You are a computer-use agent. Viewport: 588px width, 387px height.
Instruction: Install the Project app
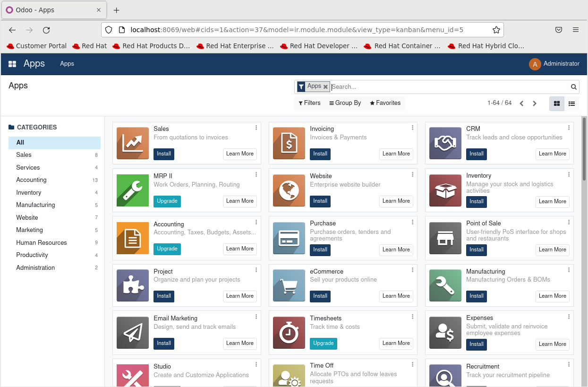[x=164, y=296]
